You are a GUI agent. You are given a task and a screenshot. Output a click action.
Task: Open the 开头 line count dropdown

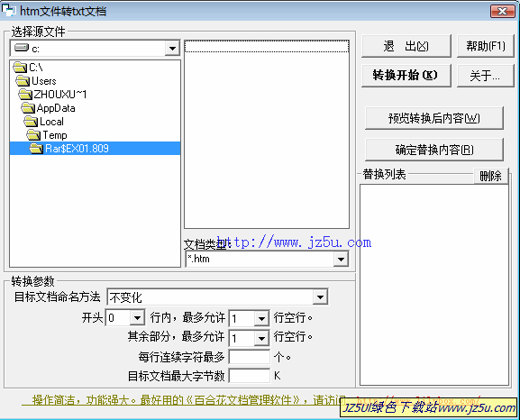pos(137,318)
